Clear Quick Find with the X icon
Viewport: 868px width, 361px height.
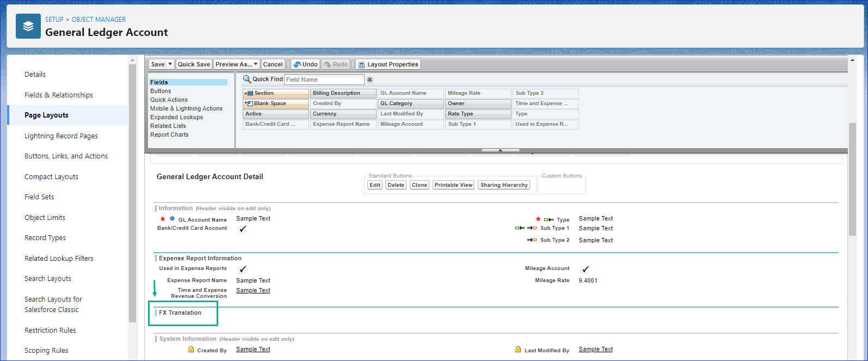click(370, 79)
